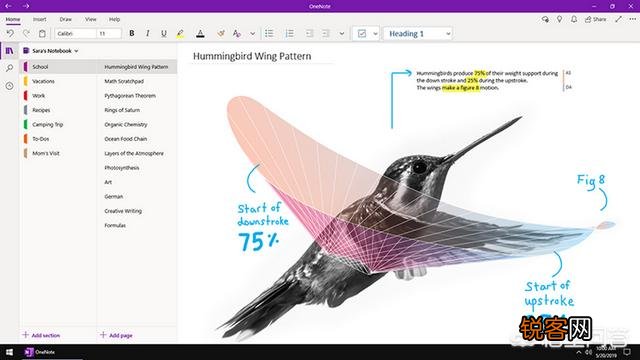Toggle Italic formatting

(x=148, y=33)
